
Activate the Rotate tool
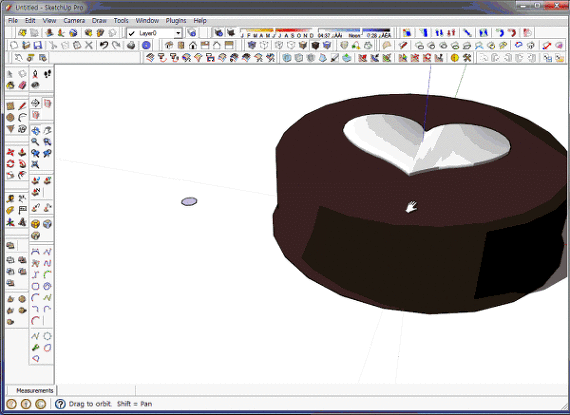click(10, 164)
